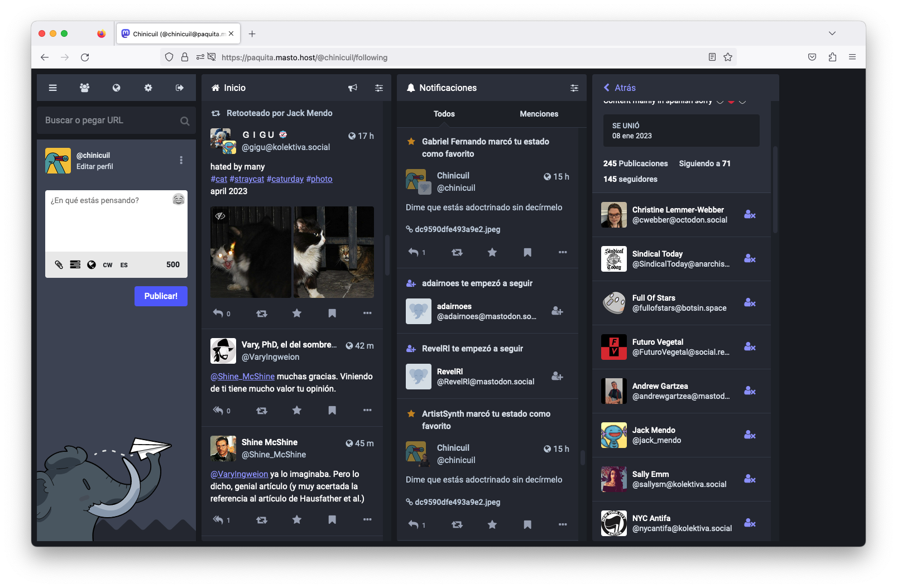Open the #caturday hashtag
Image resolution: width=897 pixels, height=588 pixels.
point(285,179)
